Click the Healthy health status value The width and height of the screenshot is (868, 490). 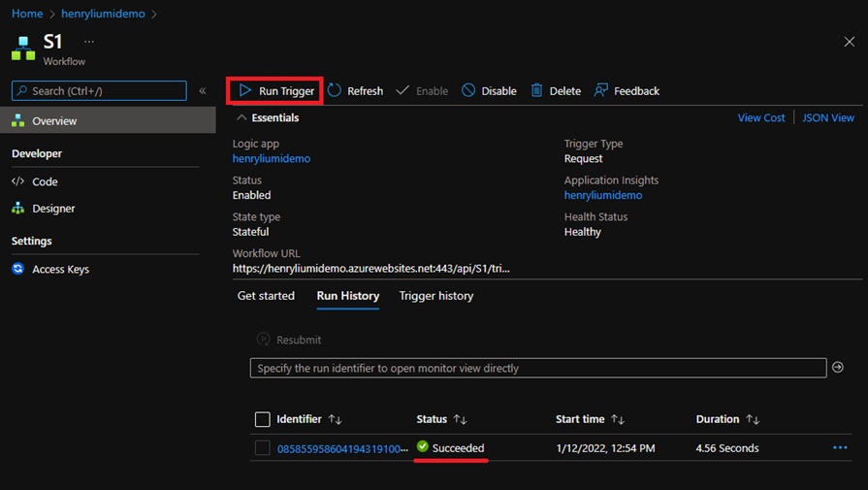tap(582, 232)
